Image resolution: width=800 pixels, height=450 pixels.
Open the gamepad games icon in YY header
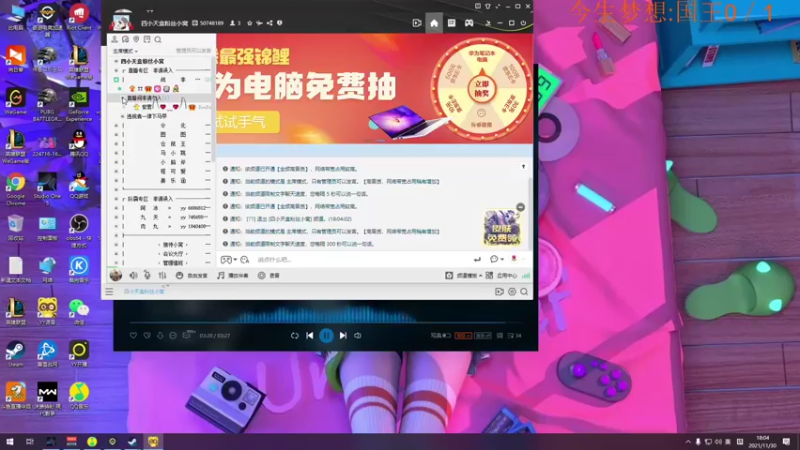click(469, 23)
